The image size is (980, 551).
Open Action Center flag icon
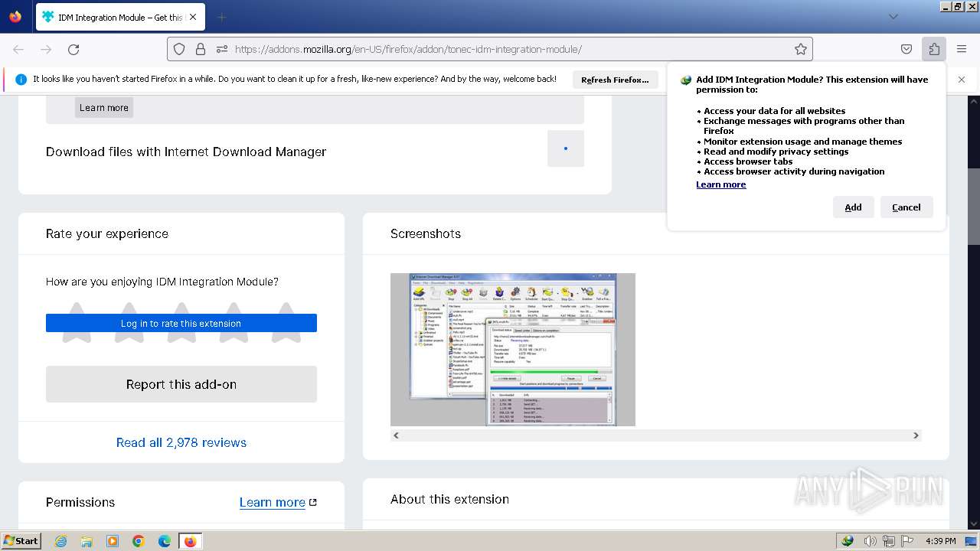coord(907,541)
